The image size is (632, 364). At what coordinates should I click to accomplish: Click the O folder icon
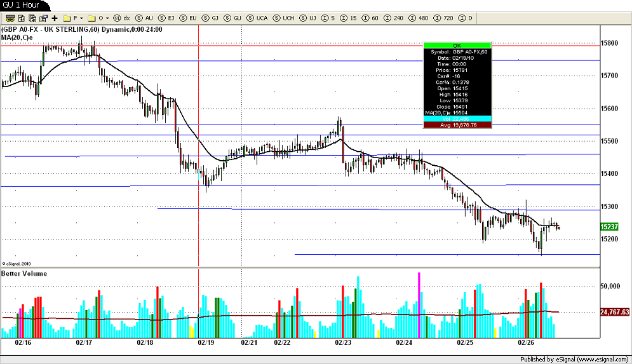(x=92, y=18)
